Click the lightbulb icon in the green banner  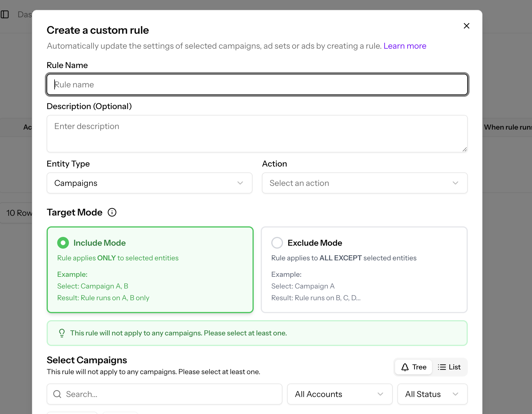point(62,333)
